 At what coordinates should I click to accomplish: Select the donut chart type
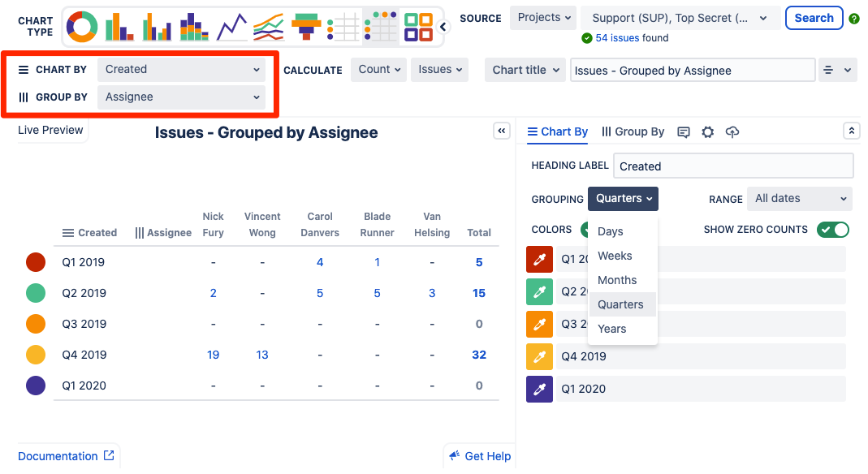81,26
